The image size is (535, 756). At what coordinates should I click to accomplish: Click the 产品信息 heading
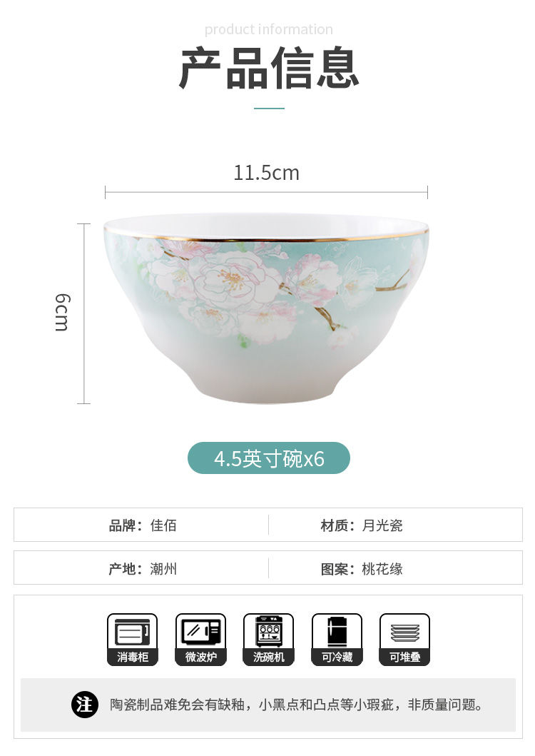tap(268, 68)
